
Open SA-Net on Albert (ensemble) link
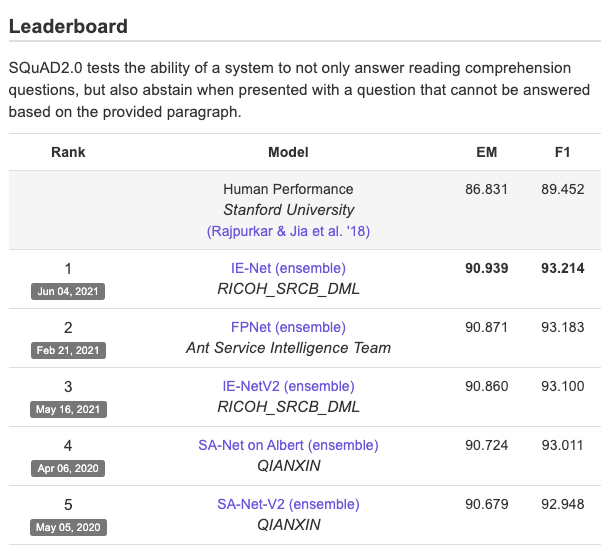click(288, 445)
